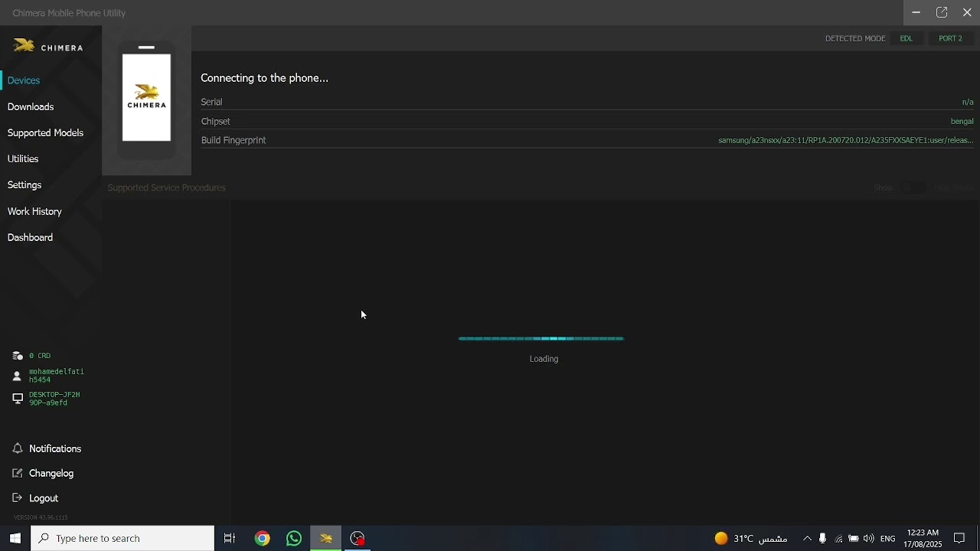Screen dimensions: 980x551
Task: Open Notifications link
Action: point(55,449)
